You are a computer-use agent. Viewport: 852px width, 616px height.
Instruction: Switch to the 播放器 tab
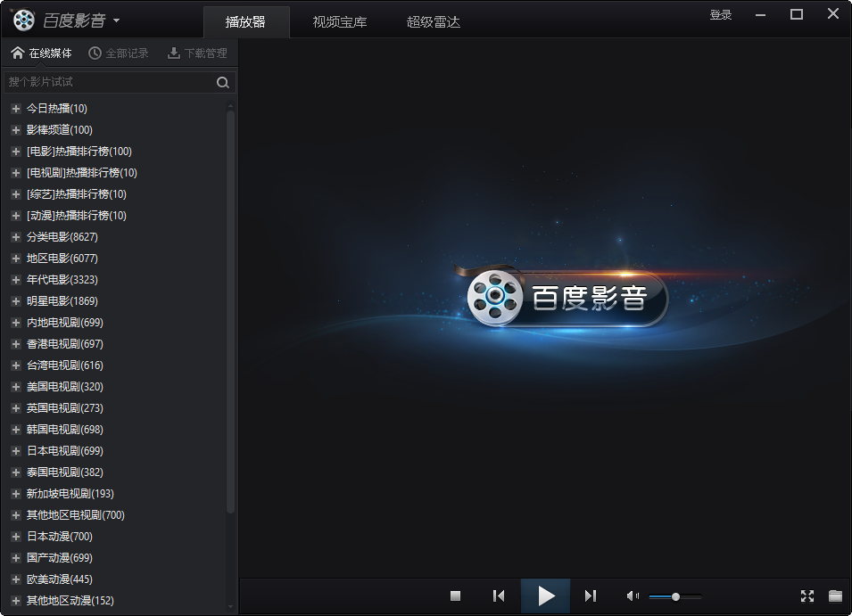point(245,21)
